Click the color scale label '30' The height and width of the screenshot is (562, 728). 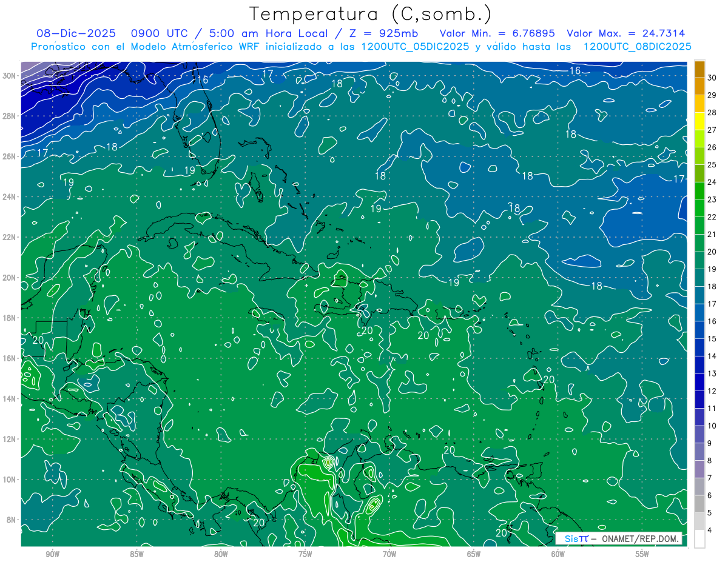pyautogui.click(x=712, y=78)
